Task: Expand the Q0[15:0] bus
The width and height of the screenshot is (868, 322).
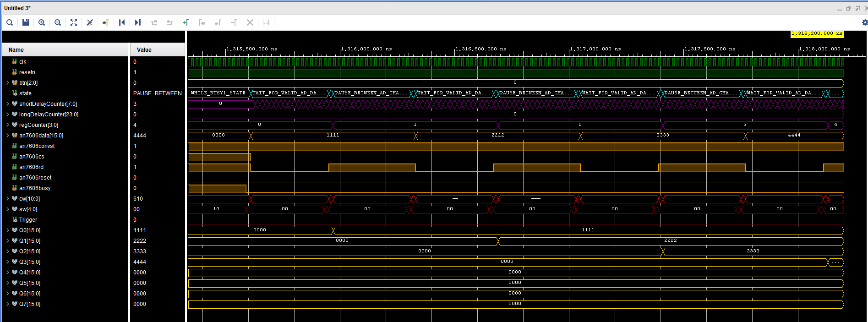Action: tap(8, 230)
